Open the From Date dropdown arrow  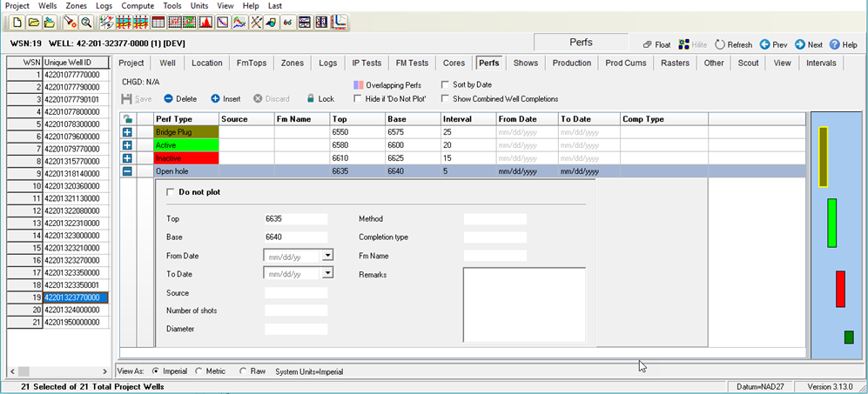[x=327, y=255]
